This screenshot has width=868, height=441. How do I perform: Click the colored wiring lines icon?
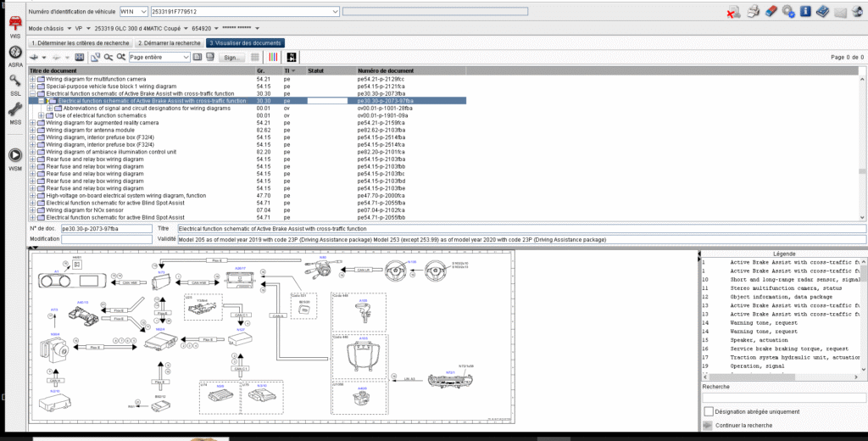click(274, 57)
